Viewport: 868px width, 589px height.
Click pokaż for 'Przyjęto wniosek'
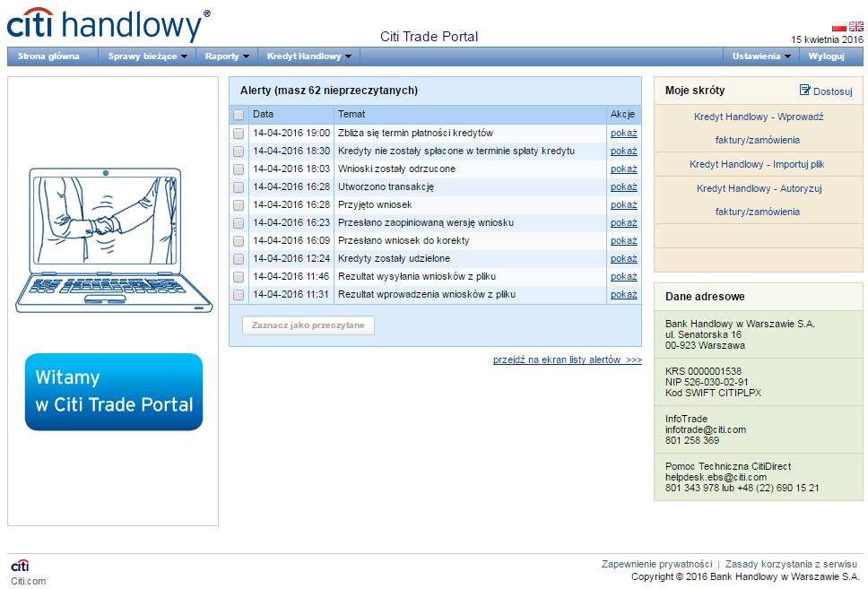tap(624, 204)
